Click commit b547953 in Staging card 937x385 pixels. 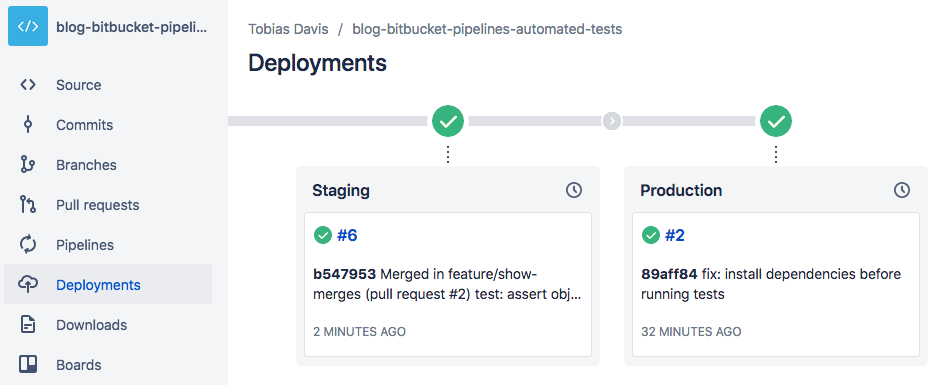point(345,274)
